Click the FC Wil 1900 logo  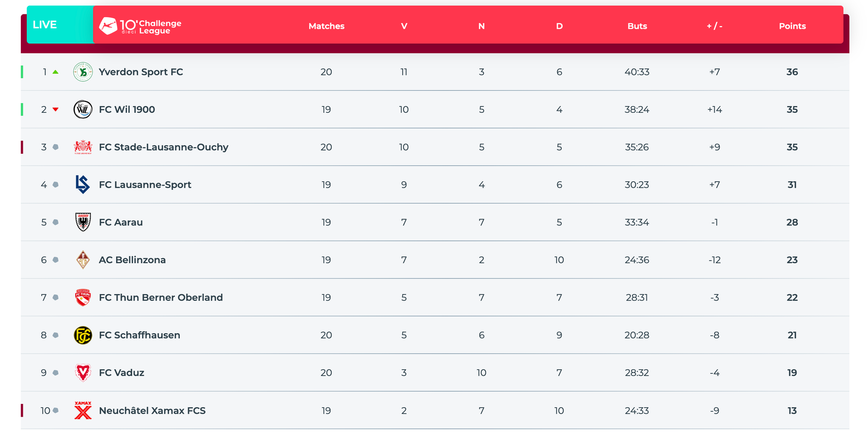[83, 109]
